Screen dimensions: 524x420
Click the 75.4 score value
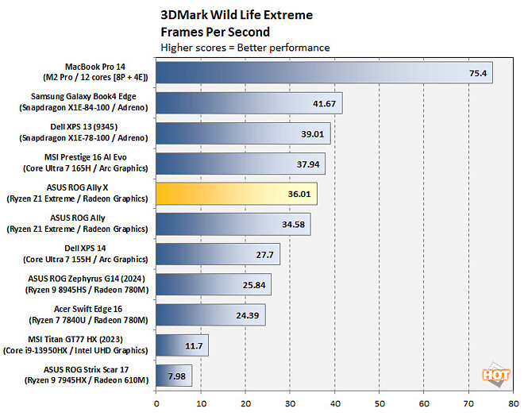pos(478,73)
